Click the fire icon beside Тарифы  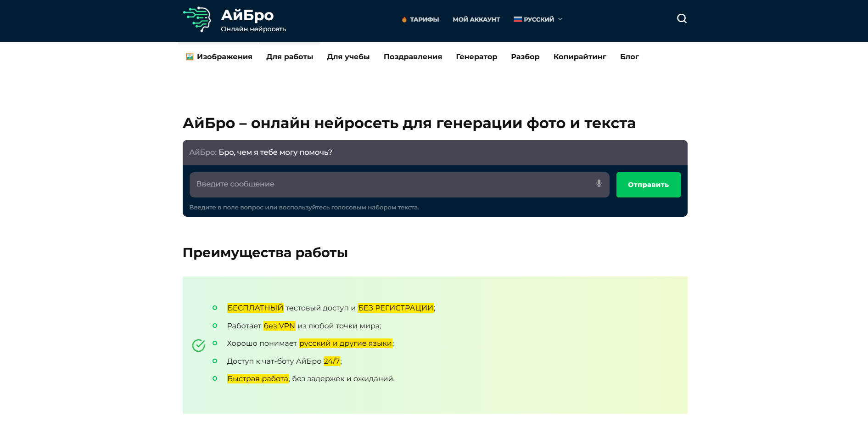click(x=404, y=20)
